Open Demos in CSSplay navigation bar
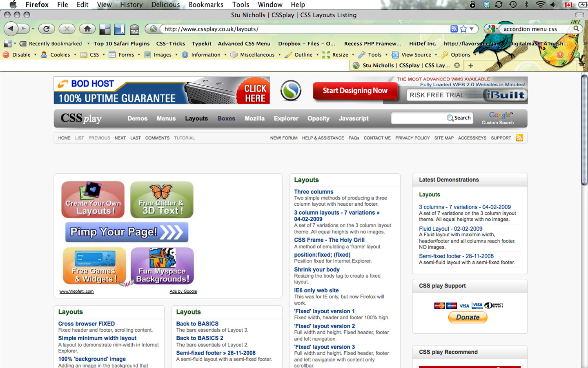The height and width of the screenshot is (368, 588). click(x=138, y=119)
